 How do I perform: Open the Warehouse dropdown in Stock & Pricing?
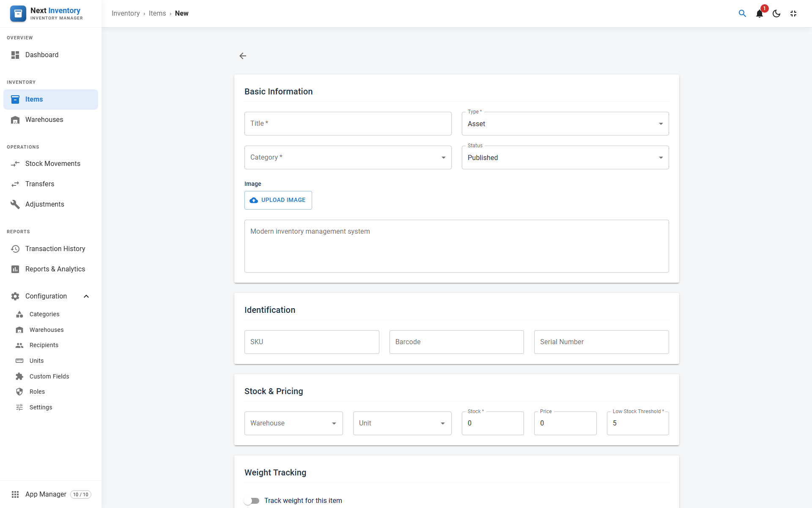click(294, 423)
